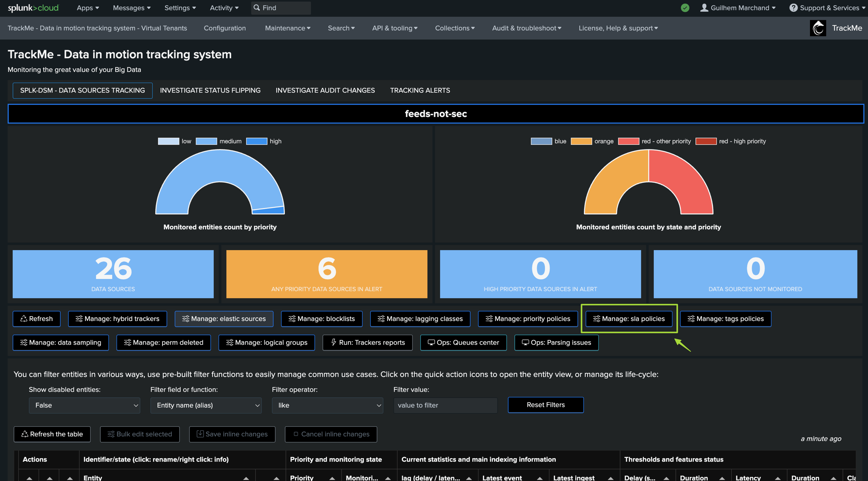
Task: Expand the Settings menu
Action: click(180, 8)
